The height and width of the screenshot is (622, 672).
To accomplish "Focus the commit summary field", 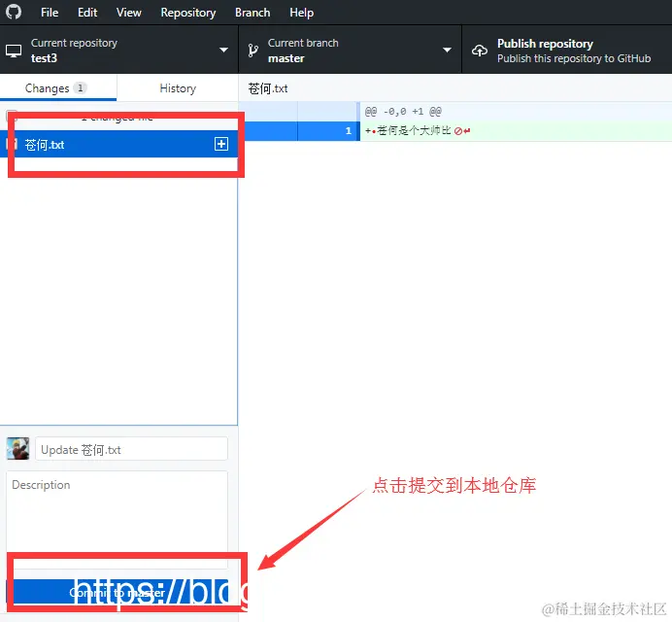I will pyautogui.click(x=131, y=449).
